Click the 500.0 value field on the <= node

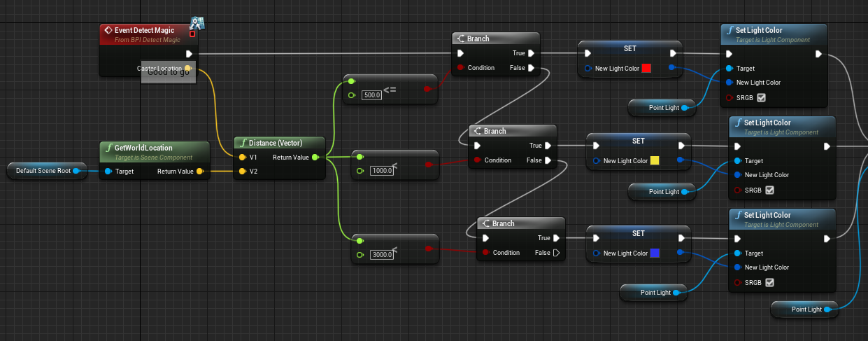coord(372,95)
